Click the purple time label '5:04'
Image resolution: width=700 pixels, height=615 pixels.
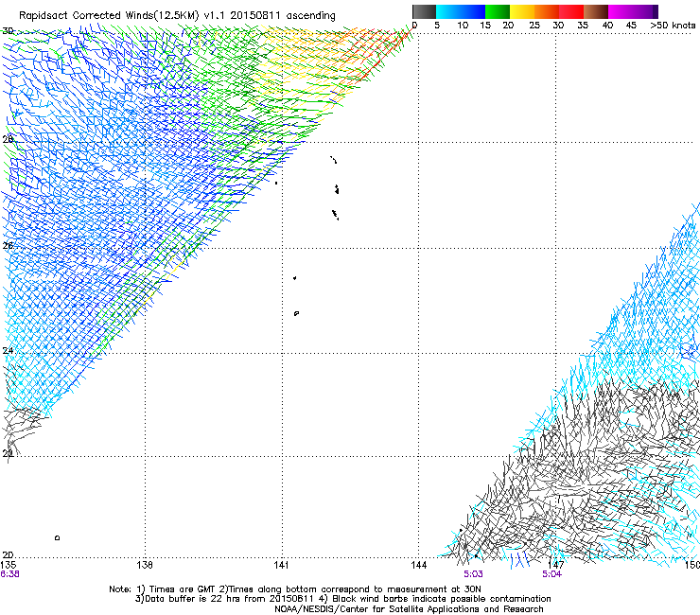(x=551, y=574)
